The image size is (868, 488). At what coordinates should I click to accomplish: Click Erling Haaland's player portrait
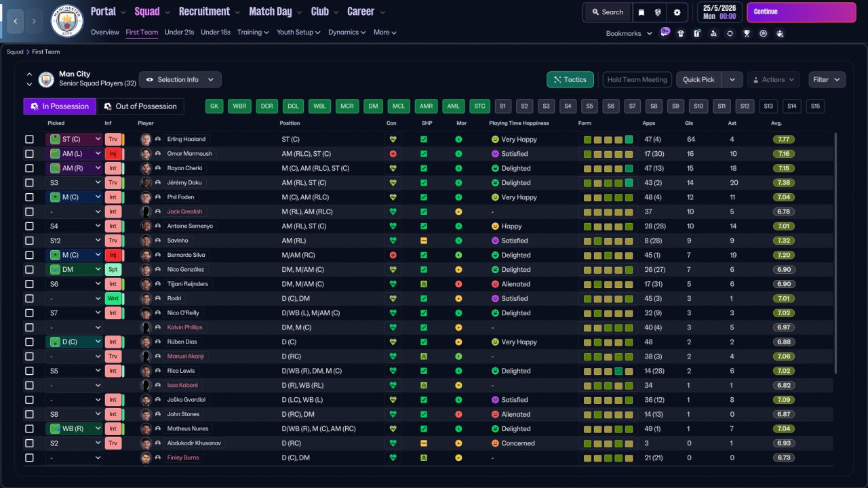[146, 140]
